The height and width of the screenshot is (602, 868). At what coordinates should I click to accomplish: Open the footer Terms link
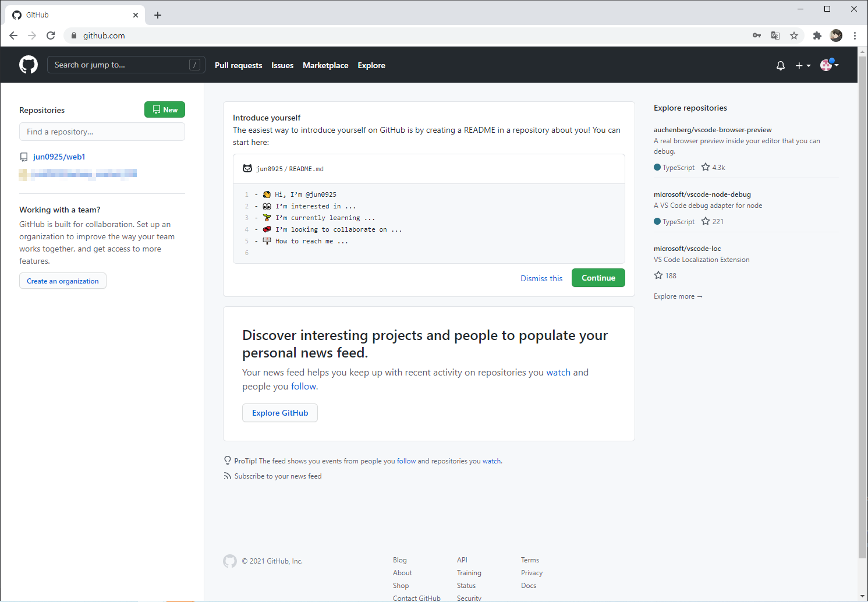coord(530,560)
